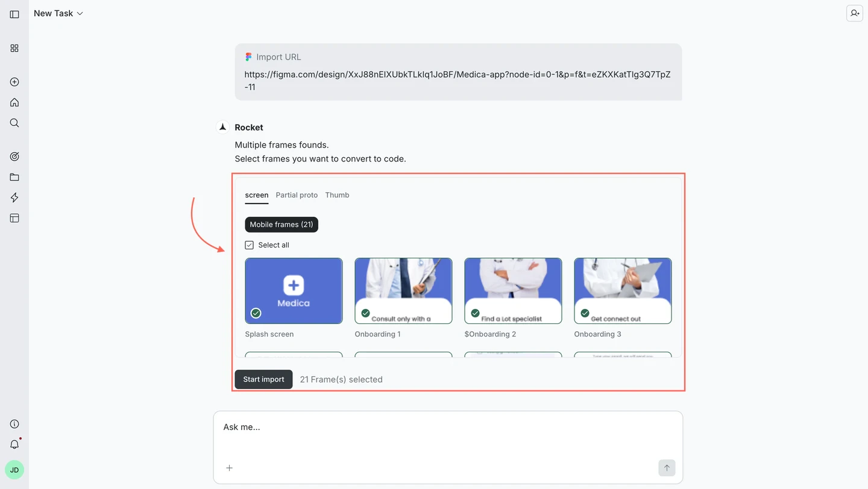
Task: Open Home from the sidebar
Action: (x=14, y=102)
